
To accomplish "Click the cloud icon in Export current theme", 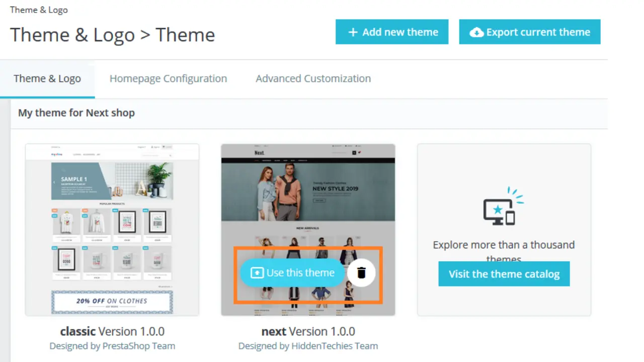I will click(476, 33).
